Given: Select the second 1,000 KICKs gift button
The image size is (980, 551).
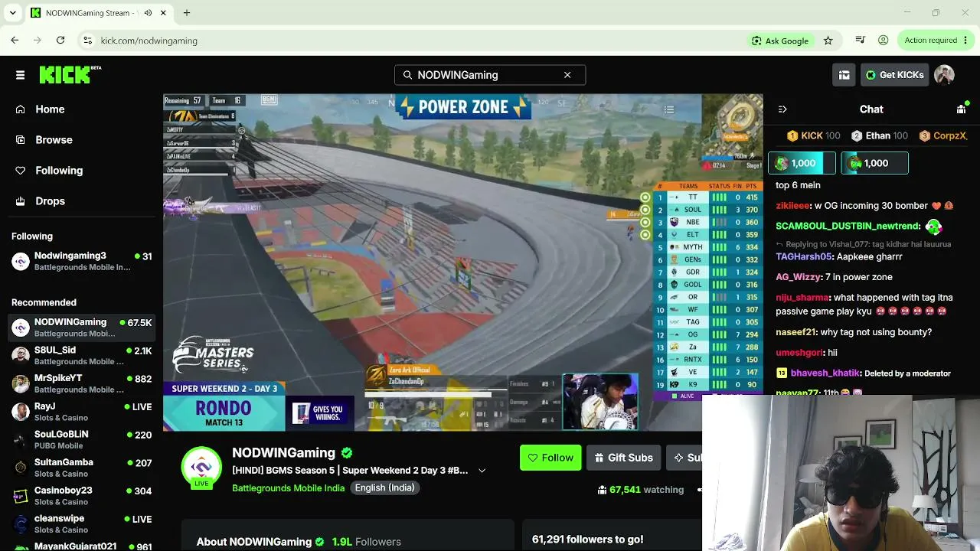Looking at the screenshot, I should pos(874,163).
